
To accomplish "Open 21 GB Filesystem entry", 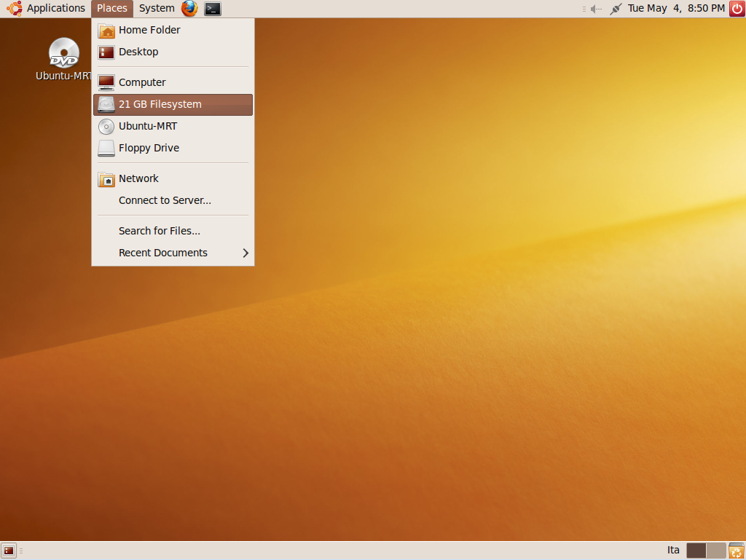I will (173, 105).
